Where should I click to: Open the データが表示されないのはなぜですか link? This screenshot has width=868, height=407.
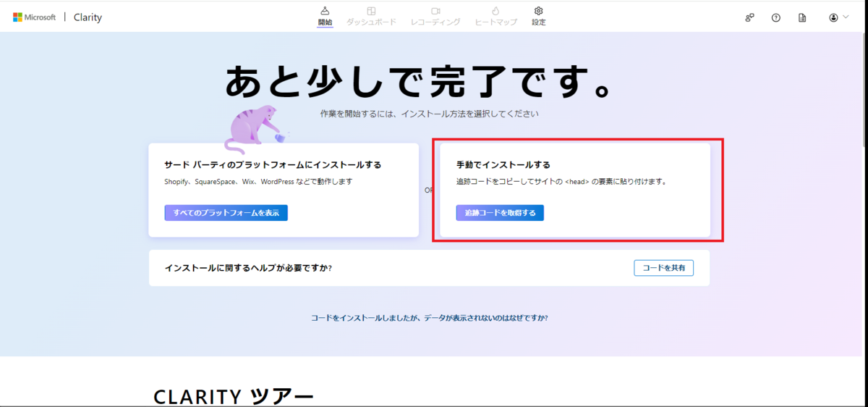(429, 317)
